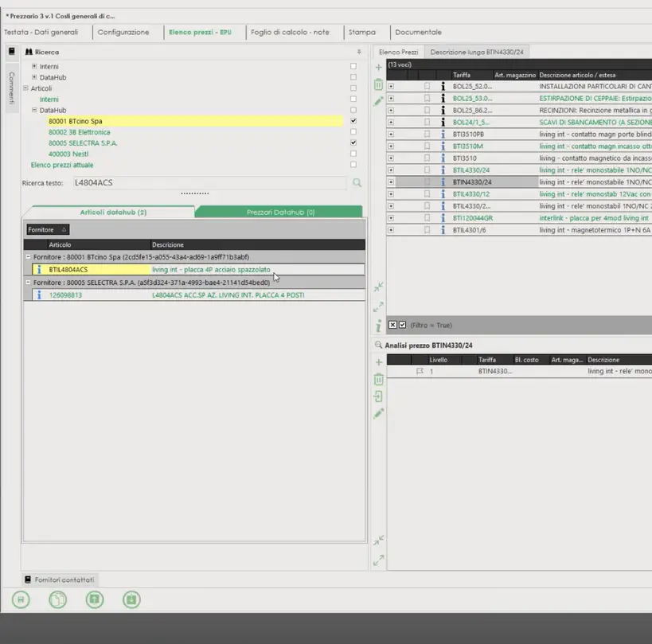652x644 pixels.
Task: Expand the BTI3510PB price list row
Action: [x=391, y=135]
